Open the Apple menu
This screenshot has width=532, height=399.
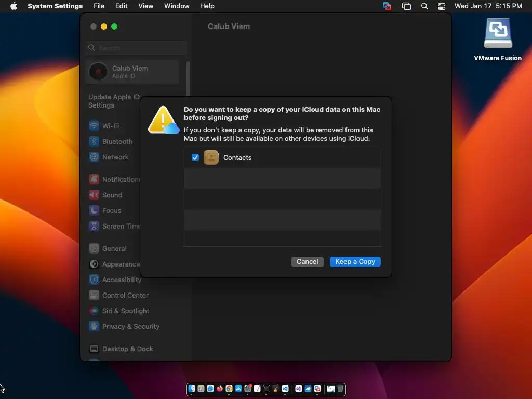[14, 6]
